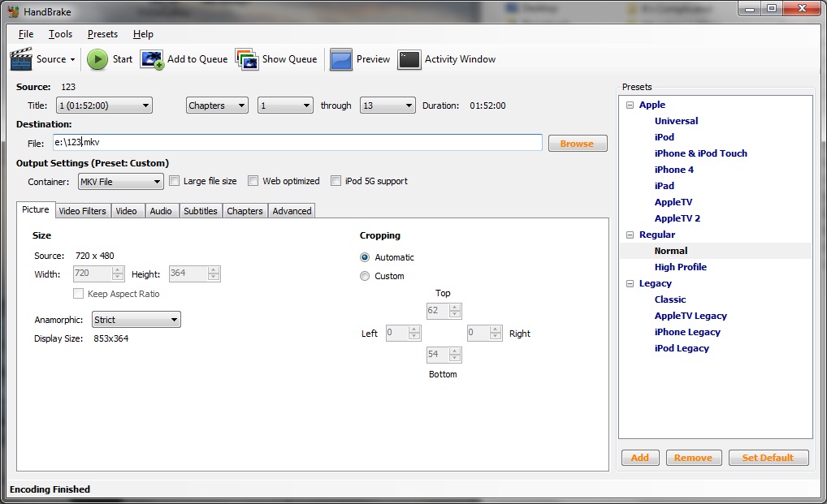Expand the Anamorphic Strict dropdown
This screenshot has width=827, height=504.
[136, 320]
